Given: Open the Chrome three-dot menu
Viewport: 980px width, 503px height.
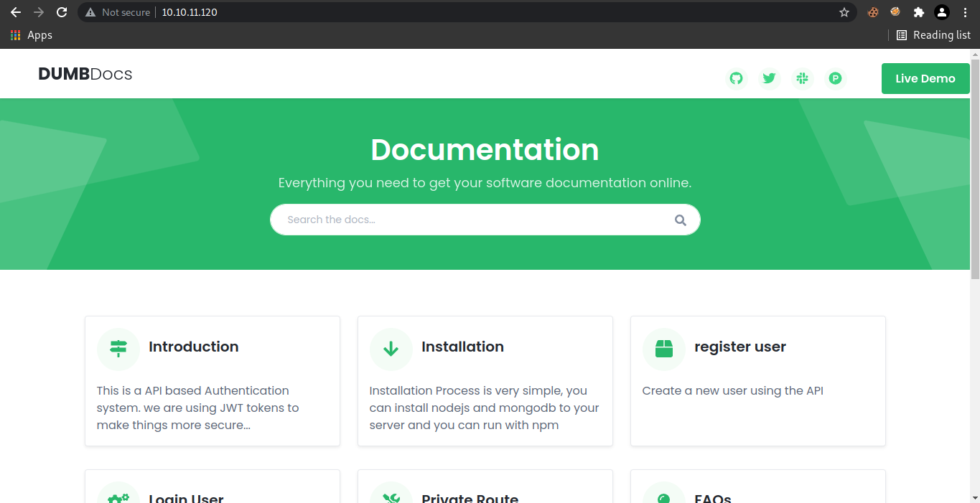Looking at the screenshot, I should pyautogui.click(x=966, y=12).
